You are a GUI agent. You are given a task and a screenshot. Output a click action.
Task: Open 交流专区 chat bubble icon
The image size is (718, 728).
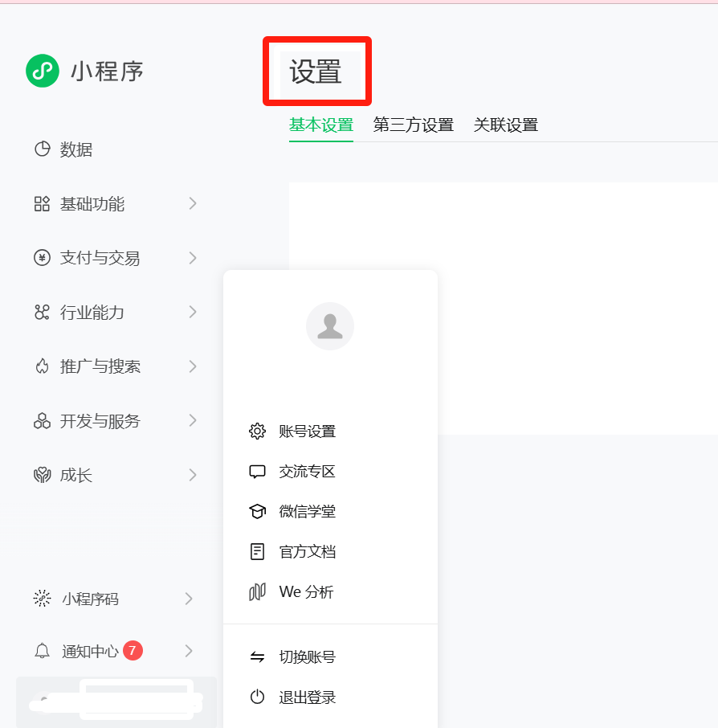click(257, 472)
